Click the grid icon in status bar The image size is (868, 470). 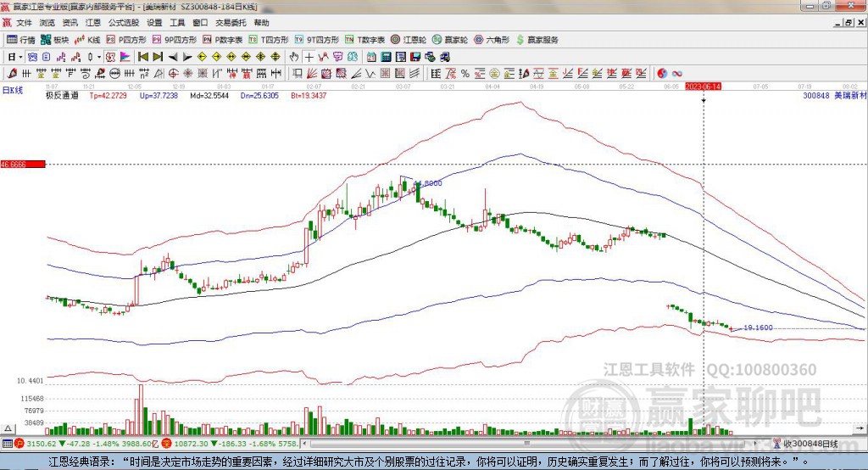pos(7,444)
